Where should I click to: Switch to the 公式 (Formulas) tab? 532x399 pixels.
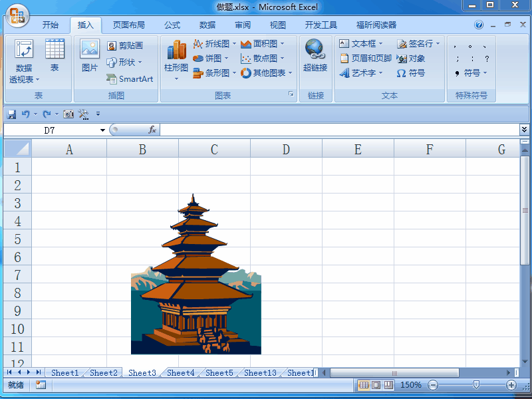coord(172,25)
